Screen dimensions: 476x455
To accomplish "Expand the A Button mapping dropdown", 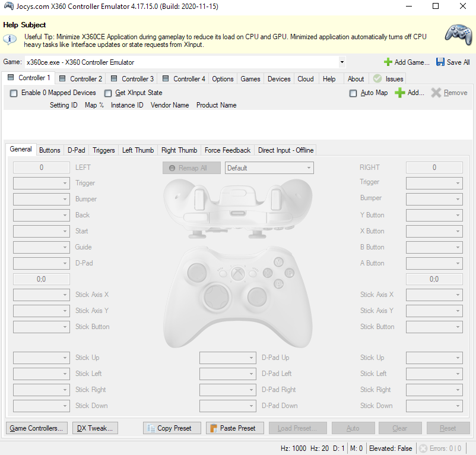I will point(434,263).
